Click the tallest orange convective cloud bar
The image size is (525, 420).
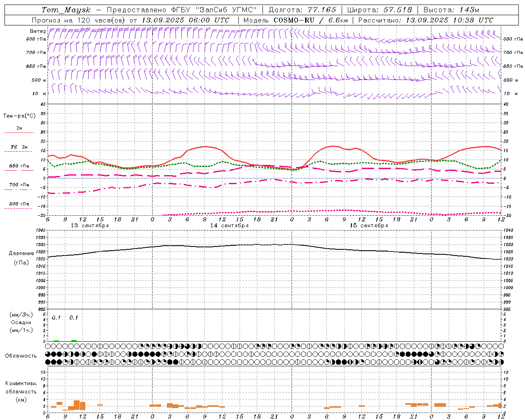pos(77,405)
